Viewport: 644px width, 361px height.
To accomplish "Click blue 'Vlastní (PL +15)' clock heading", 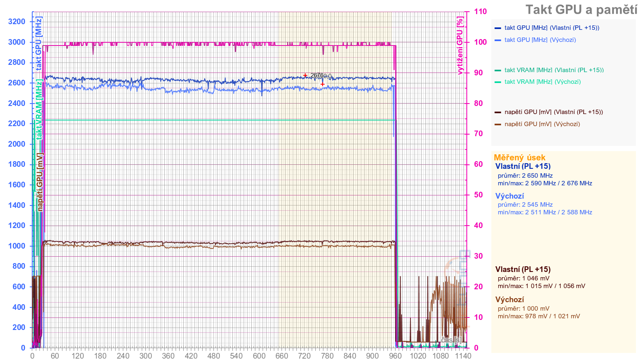I will [x=523, y=166].
